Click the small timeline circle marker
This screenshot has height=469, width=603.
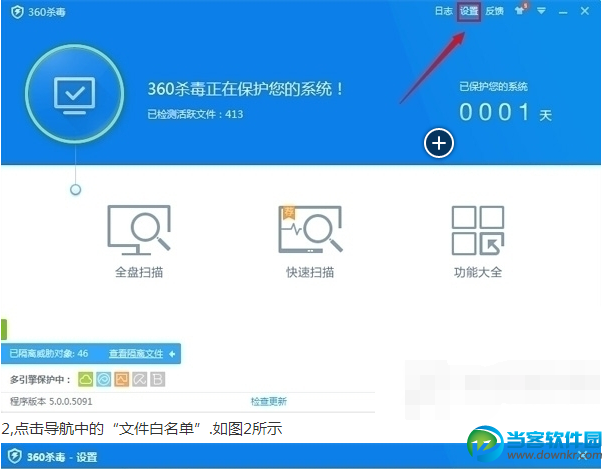(75, 190)
